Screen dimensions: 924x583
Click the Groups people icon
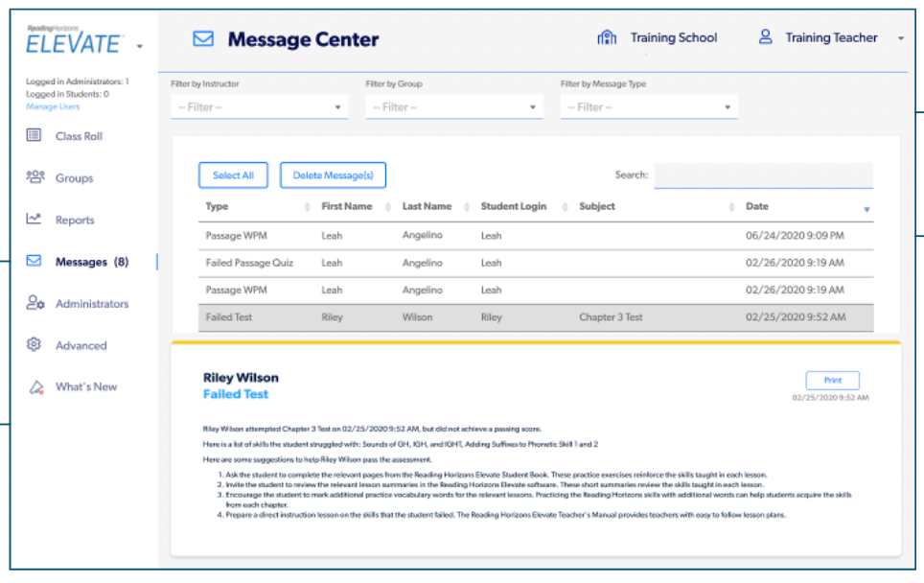[x=35, y=176]
